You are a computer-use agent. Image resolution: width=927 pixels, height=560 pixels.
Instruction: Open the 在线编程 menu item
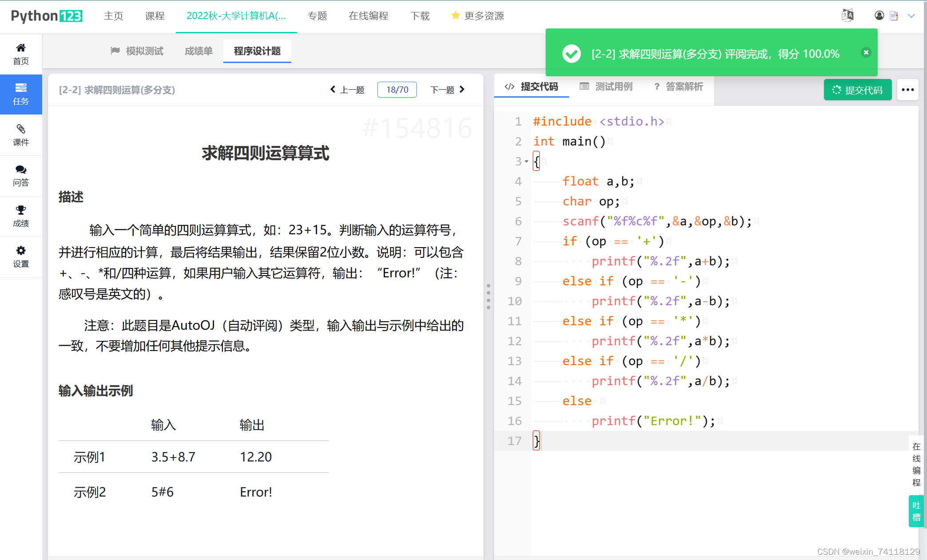pos(368,16)
